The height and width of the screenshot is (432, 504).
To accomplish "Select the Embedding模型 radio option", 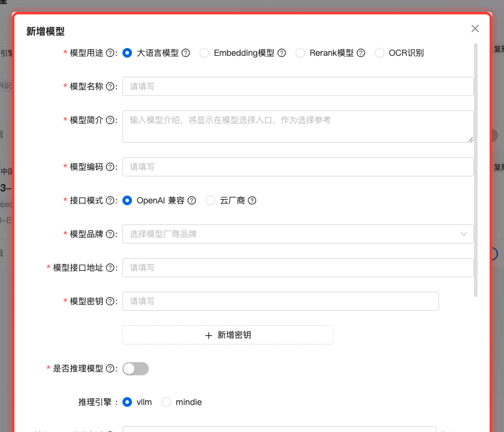I will coord(205,53).
